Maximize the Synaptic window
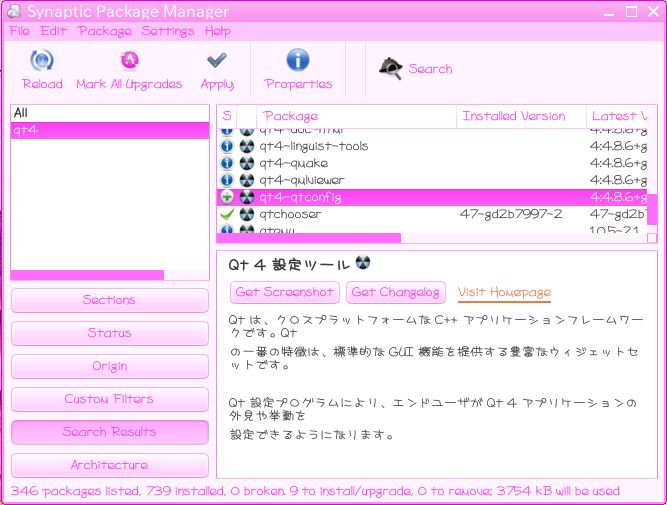 click(x=631, y=11)
